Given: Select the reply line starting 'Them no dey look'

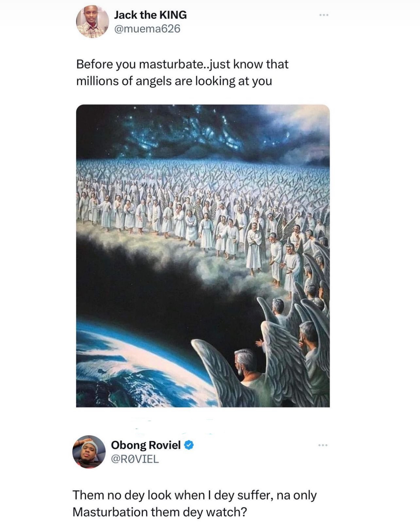Looking at the screenshot, I should (194, 495).
